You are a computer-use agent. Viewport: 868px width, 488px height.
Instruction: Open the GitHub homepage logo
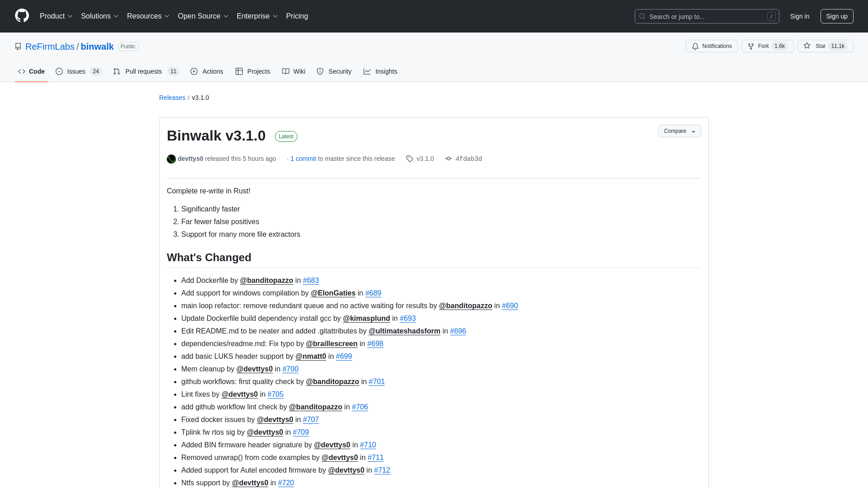[x=22, y=16]
